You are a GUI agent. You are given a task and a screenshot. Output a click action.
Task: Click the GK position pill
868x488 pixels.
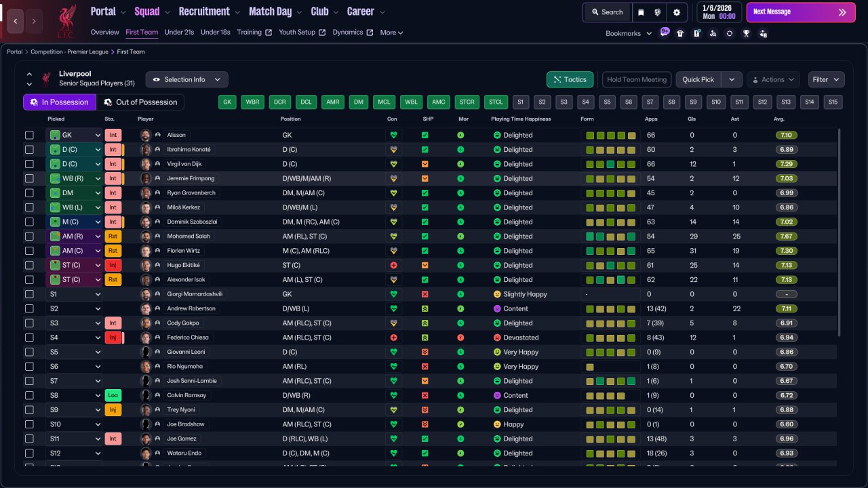[x=228, y=102]
